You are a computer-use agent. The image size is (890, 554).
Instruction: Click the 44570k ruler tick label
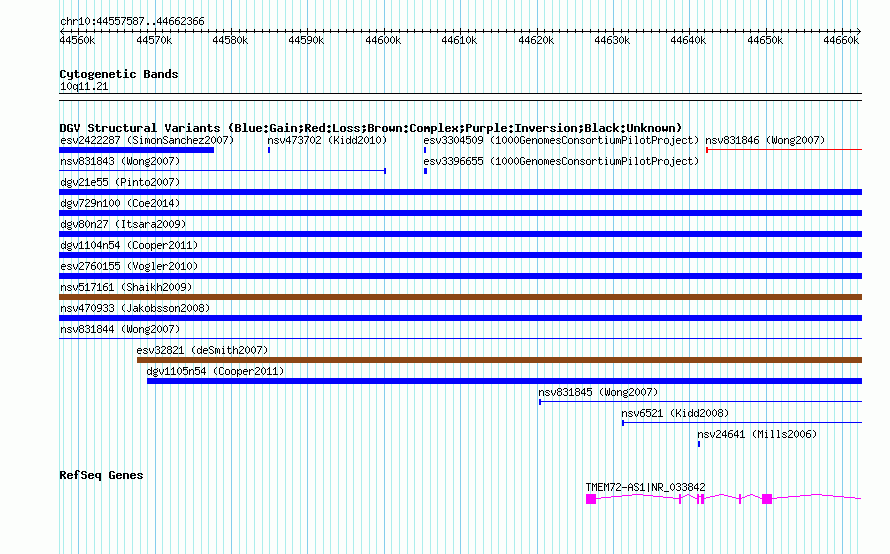154,40
